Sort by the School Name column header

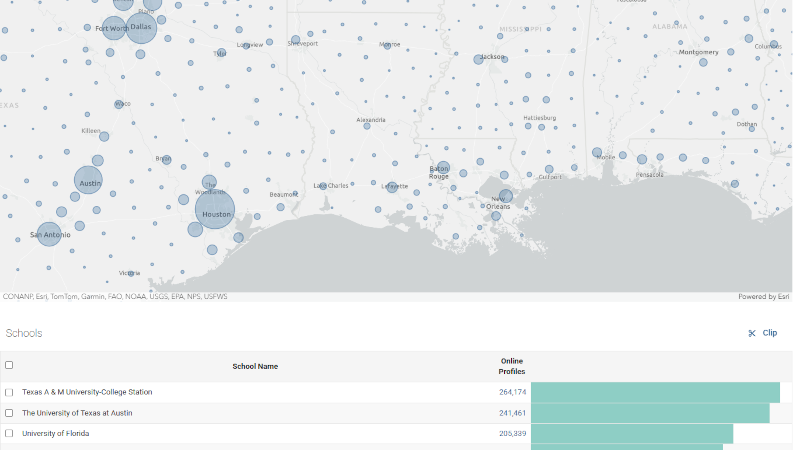tap(255, 366)
